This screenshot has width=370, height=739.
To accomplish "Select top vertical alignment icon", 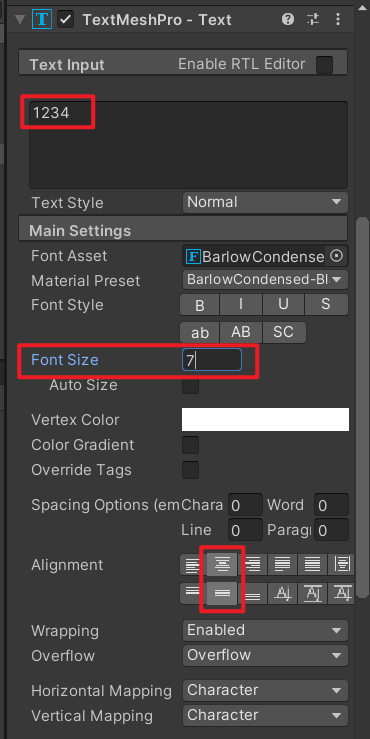I will tap(193, 593).
